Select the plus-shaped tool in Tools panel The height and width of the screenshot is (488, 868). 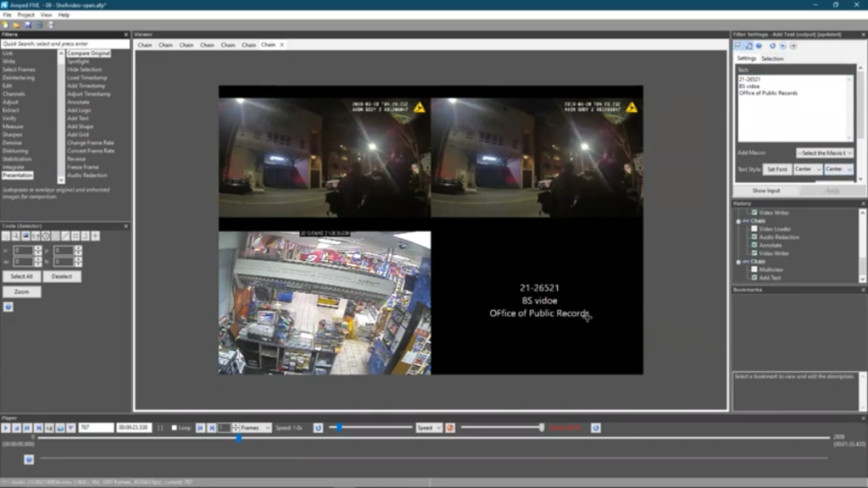pyautogui.click(x=95, y=236)
